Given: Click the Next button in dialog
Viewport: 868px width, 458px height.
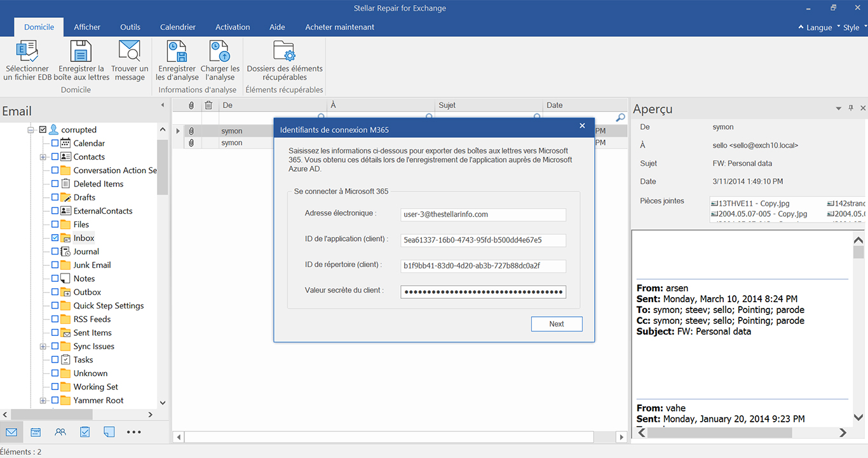Looking at the screenshot, I should pos(557,324).
